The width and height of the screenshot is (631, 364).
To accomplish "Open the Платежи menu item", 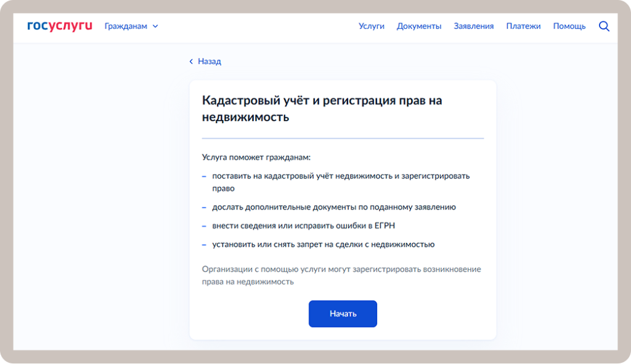I will tap(523, 26).
